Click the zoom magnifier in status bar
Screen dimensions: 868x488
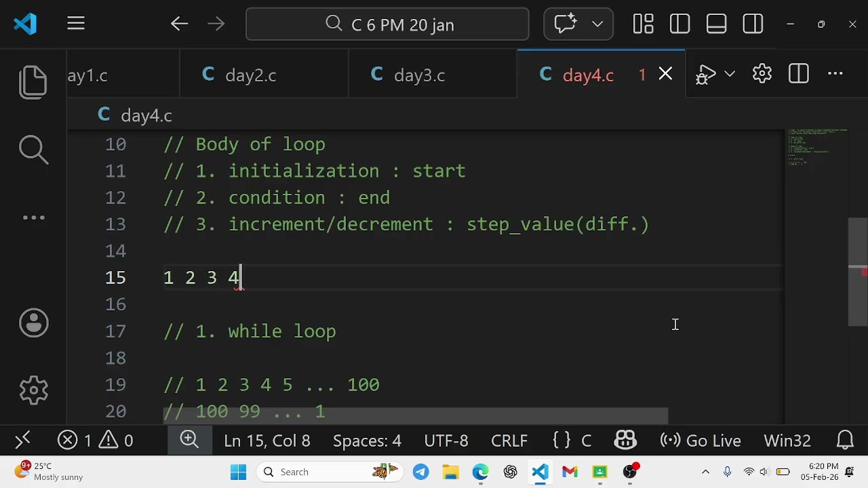[x=189, y=440]
